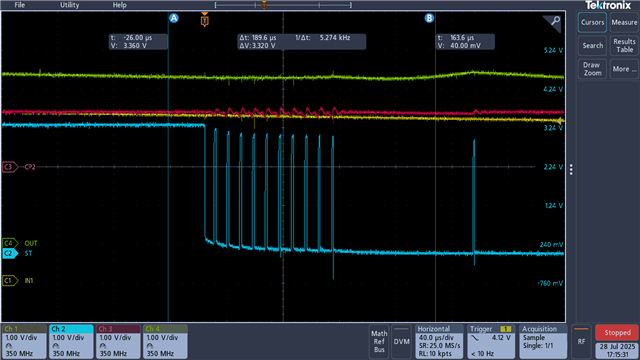The image size is (640, 360).
Task: Click the record overview bar at top
Action: (283, 5)
